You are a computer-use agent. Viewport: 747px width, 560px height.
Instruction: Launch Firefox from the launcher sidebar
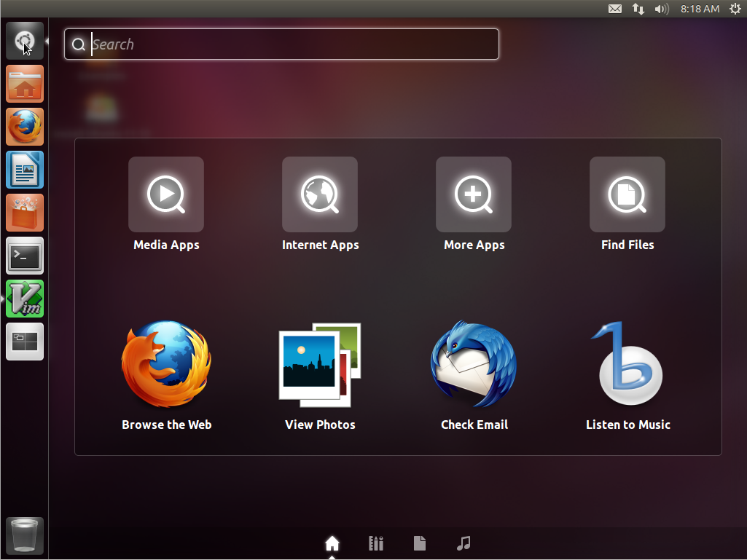tap(25, 127)
